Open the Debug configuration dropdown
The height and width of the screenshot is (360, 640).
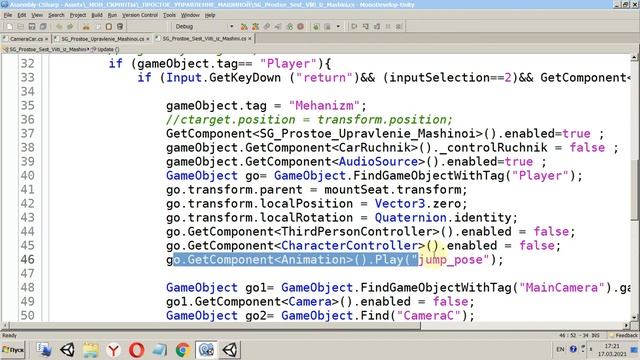click(204, 27)
